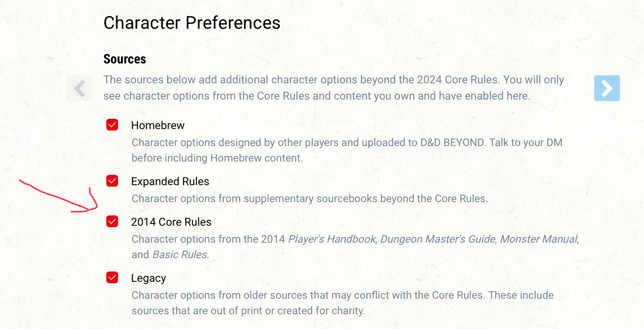The width and height of the screenshot is (644, 329).
Task: Click the Sources intro paragraph about 2024 Core Rules
Action: [333, 88]
